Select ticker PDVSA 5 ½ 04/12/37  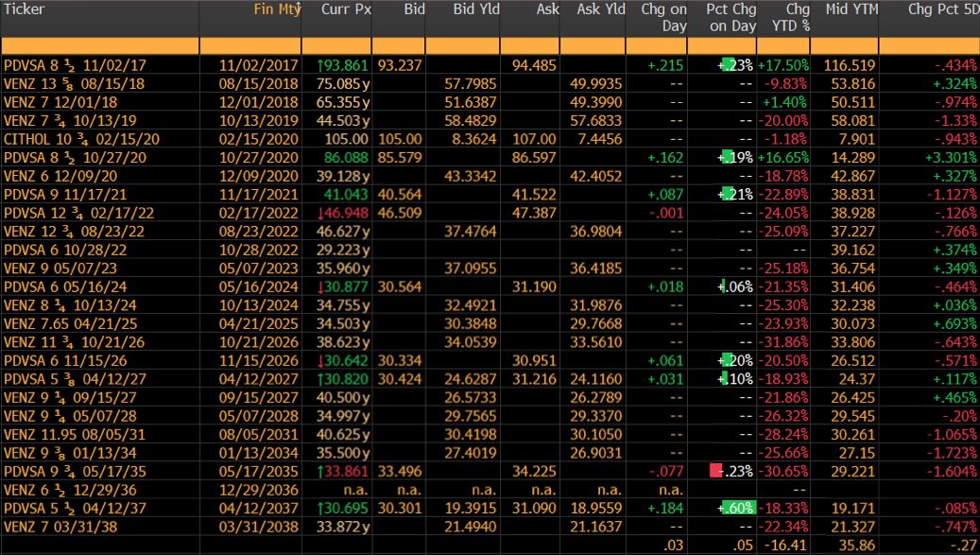(75, 508)
